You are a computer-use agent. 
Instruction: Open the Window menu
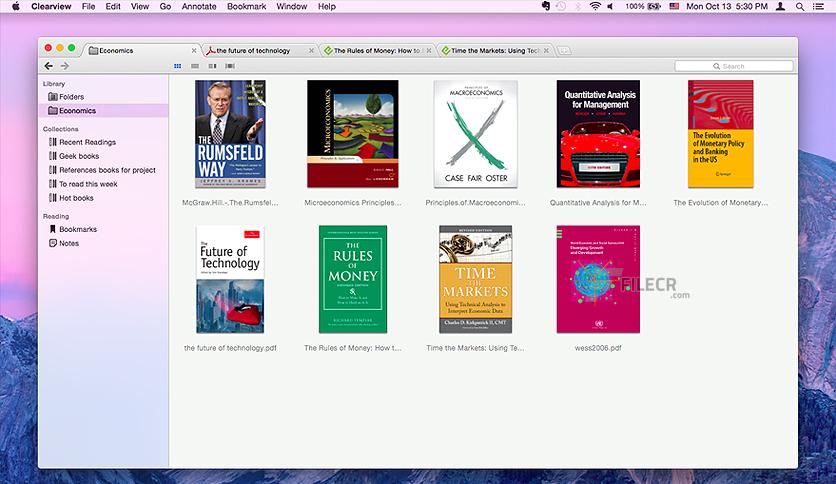click(x=292, y=6)
